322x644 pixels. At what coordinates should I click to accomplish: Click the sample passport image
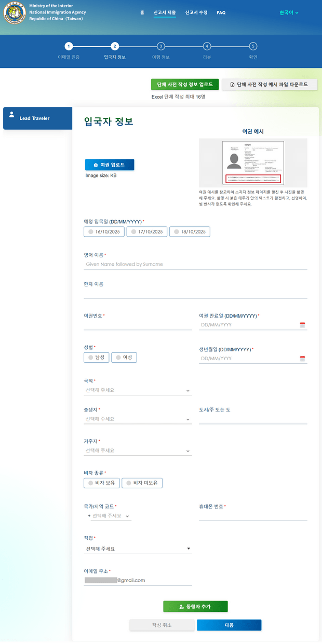point(253,162)
